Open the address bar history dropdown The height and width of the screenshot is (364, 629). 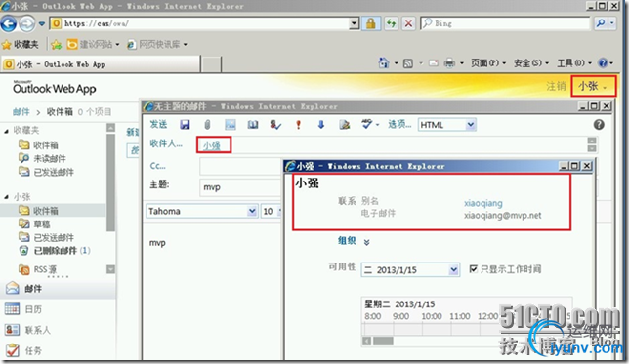[x=354, y=23]
